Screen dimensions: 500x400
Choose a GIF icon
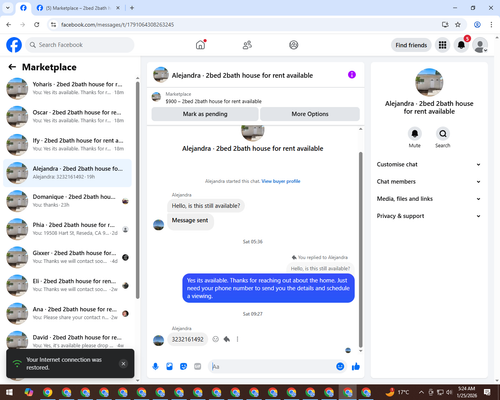click(x=198, y=367)
